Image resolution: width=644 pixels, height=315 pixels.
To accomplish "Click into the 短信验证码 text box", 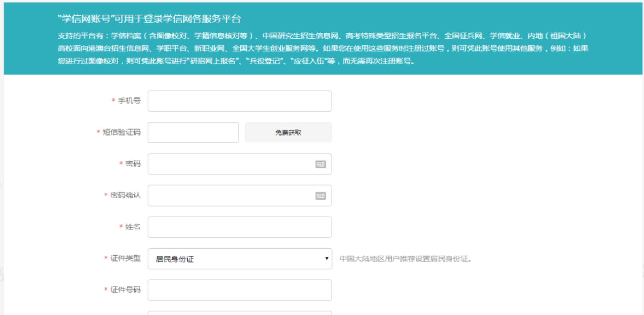I will [x=193, y=133].
